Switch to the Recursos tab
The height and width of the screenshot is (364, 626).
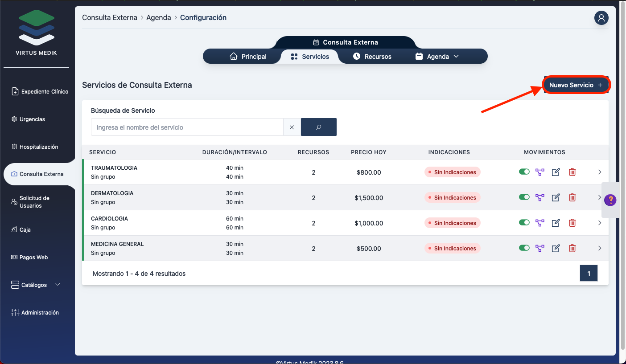pyautogui.click(x=372, y=57)
